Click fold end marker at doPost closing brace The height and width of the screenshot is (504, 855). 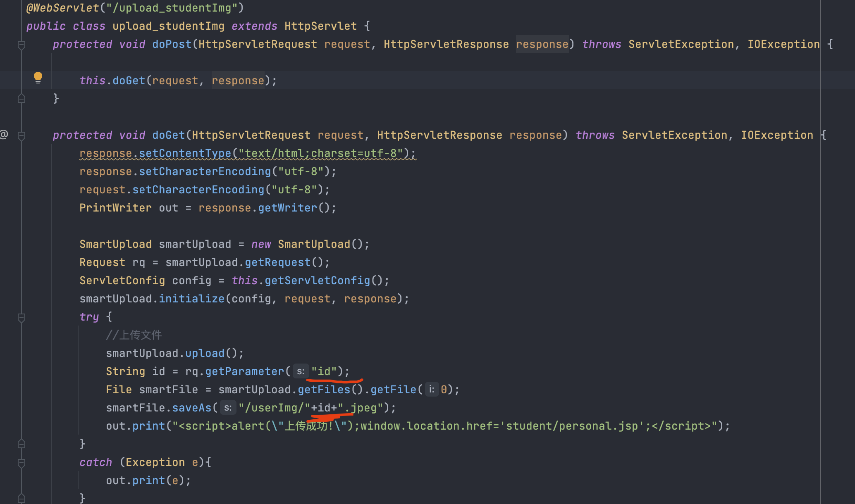pyautogui.click(x=21, y=99)
